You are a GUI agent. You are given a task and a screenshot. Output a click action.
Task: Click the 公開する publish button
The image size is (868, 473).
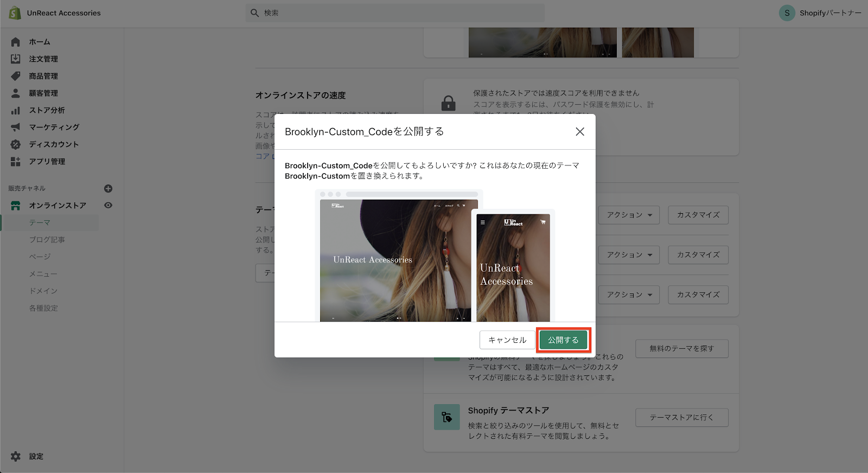point(563,340)
